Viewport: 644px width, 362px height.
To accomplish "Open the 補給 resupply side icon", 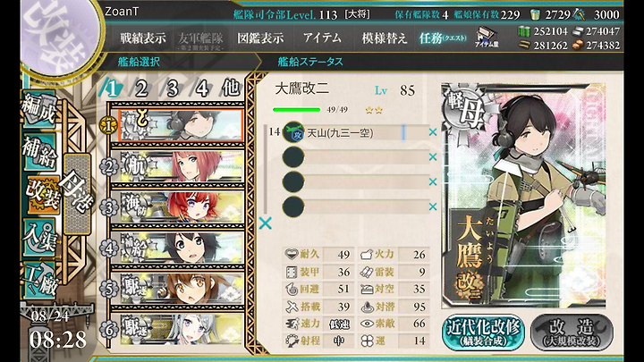I will pos(39,152).
